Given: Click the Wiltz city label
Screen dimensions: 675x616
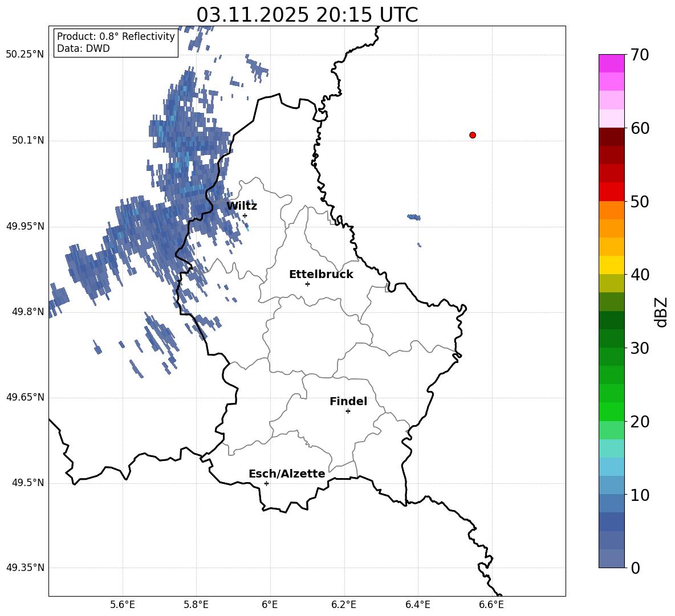Looking at the screenshot, I should [x=242, y=206].
